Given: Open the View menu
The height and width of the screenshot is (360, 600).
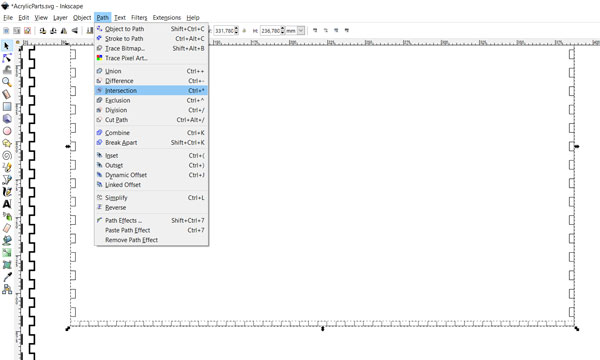Looking at the screenshot, I should [41, 18].
